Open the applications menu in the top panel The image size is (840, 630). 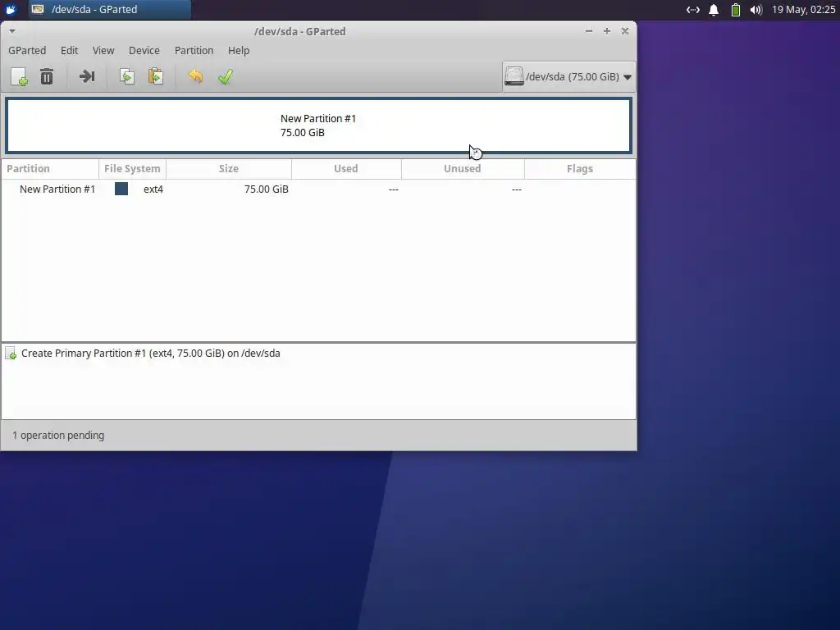point(11,9)
